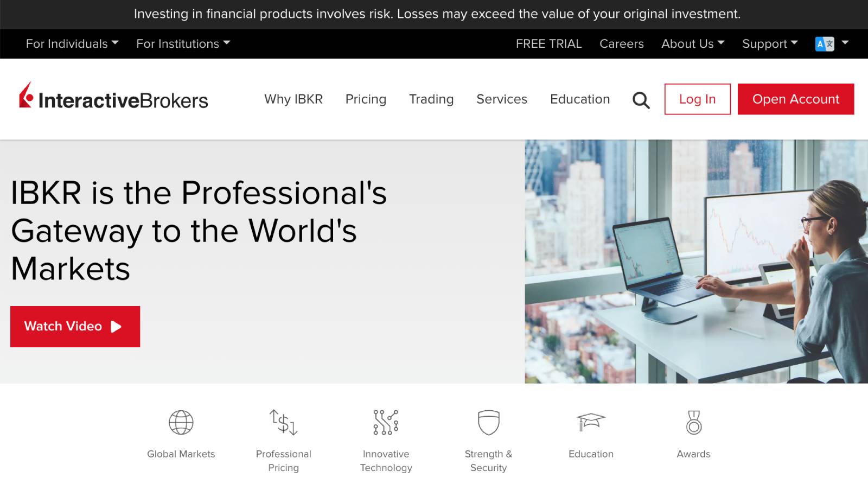Click the search magnifier icon
The width and height of the screenshot is (868, 490).
coord(641,100)
